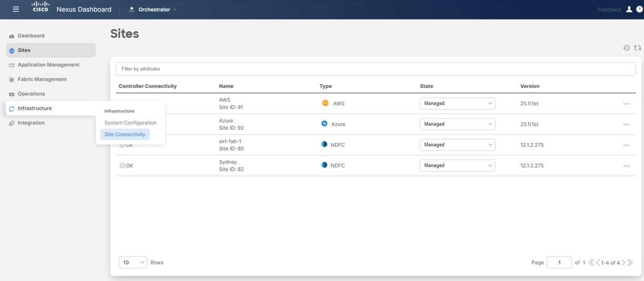Viewport: 644px width, 281px height.
Task: Open Integration in the sidebar
Action: (31, 123)
